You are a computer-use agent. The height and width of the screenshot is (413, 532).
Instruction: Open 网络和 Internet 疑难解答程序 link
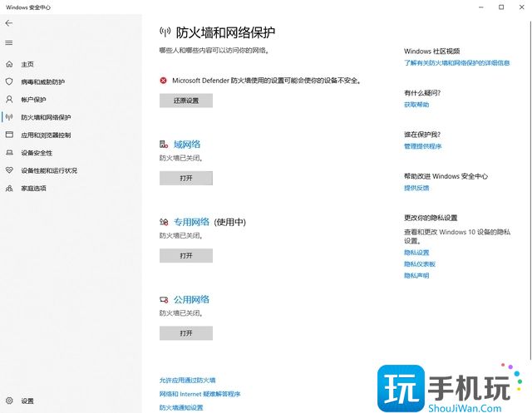click(x=199, y=394)
